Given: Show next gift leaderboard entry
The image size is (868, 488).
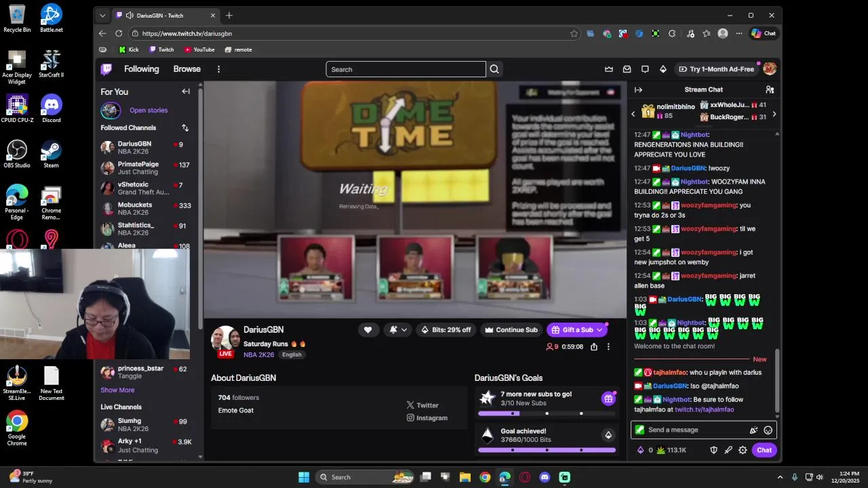Looking at the screenshot, I should click(774, 114).
